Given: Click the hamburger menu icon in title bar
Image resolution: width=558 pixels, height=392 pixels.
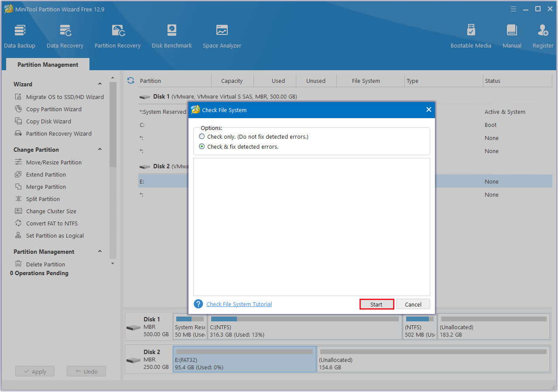Looking at the screenshot, I should 513,9.
